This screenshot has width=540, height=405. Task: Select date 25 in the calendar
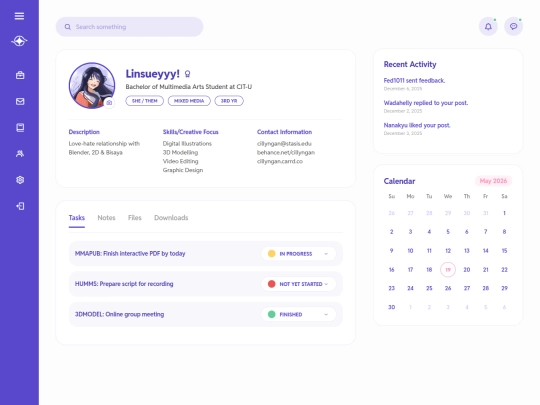429,288
